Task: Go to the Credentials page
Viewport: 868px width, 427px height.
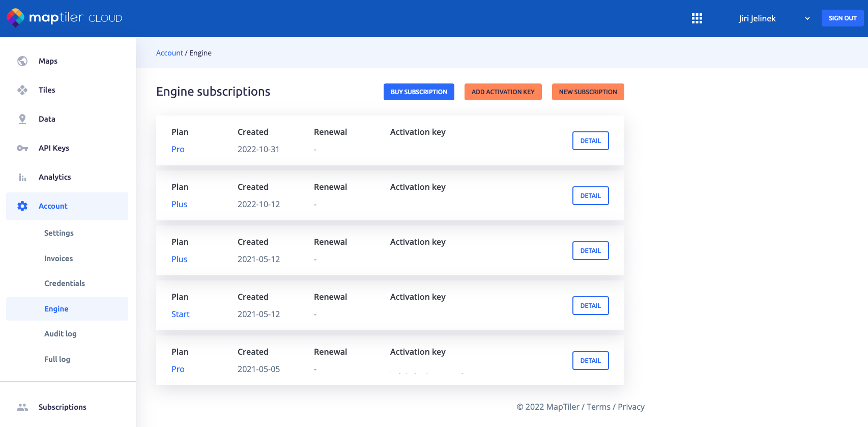Action: pos(65,283)
